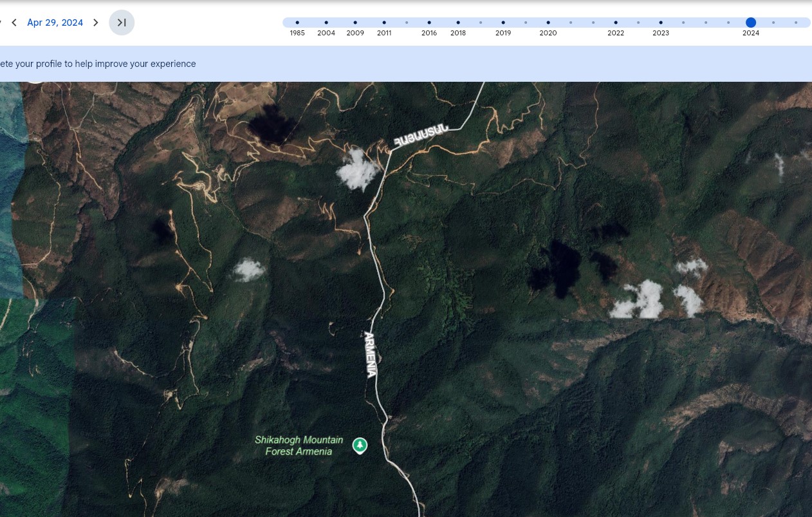Click the Shikahogh Mountain Forest Armenia label
812x517 pixels.
point(299,446)
